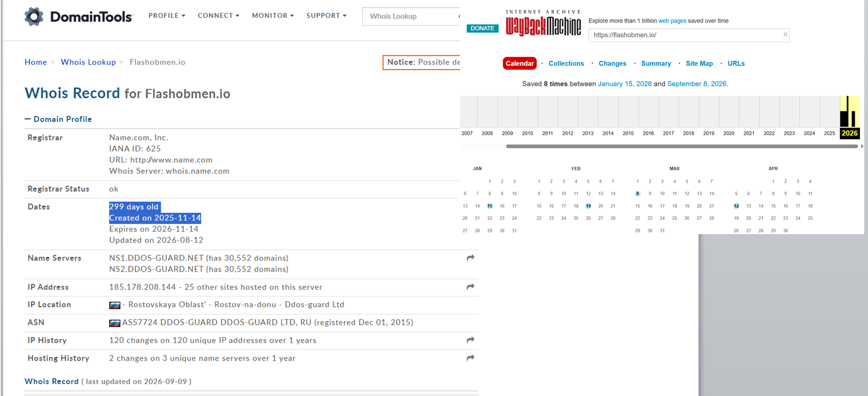Click the '299 days old' highlighted text
This screenshot has width=868, height=396.
[134, 206]
